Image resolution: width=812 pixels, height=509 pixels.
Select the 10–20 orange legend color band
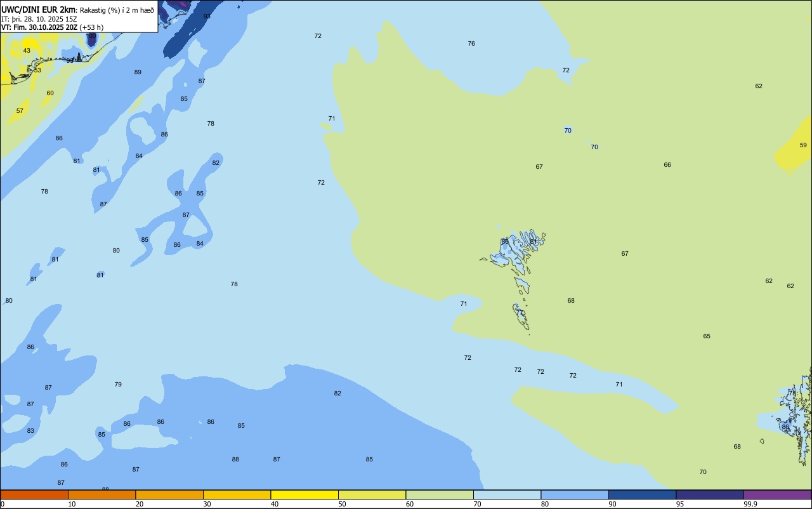point(101,494)
